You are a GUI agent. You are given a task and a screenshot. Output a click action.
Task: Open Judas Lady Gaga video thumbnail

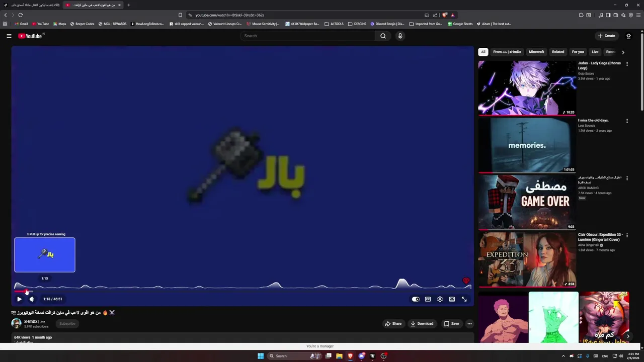click(527, 88)
